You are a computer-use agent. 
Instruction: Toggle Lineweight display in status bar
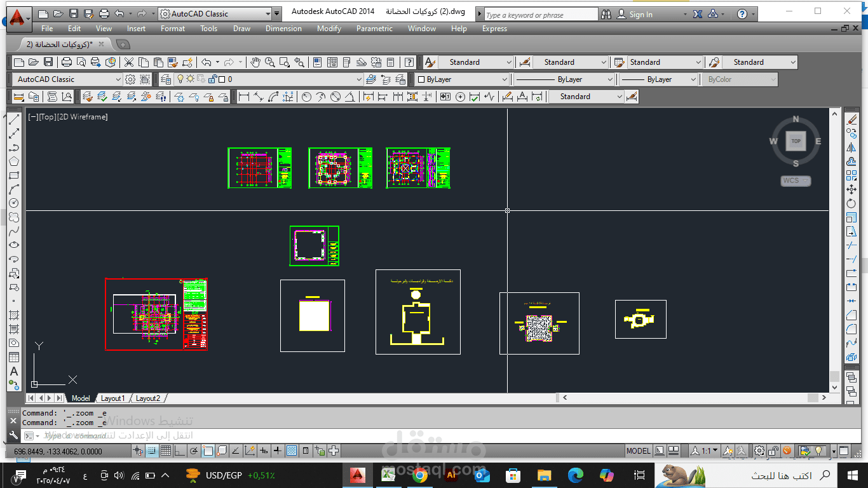[278, 451]
